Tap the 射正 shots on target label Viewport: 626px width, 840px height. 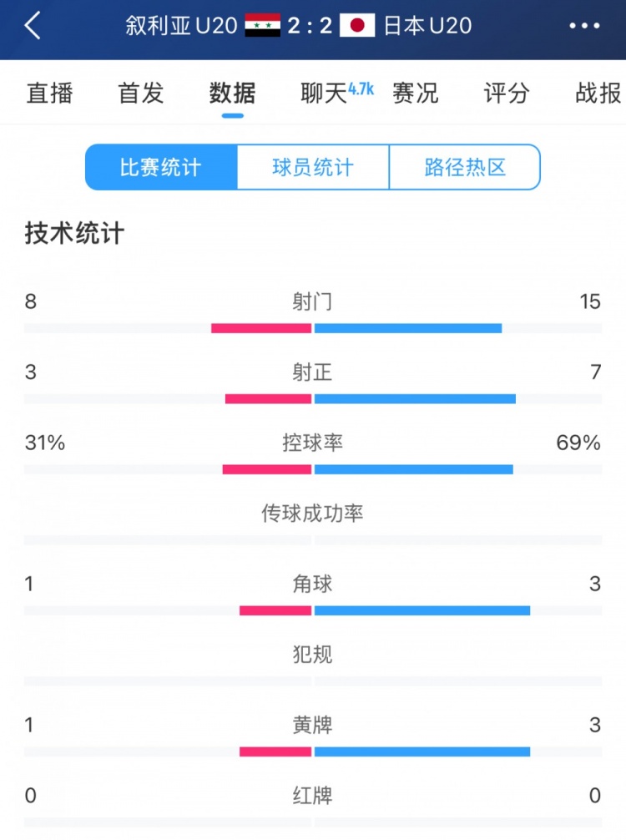tap(313, 373)
